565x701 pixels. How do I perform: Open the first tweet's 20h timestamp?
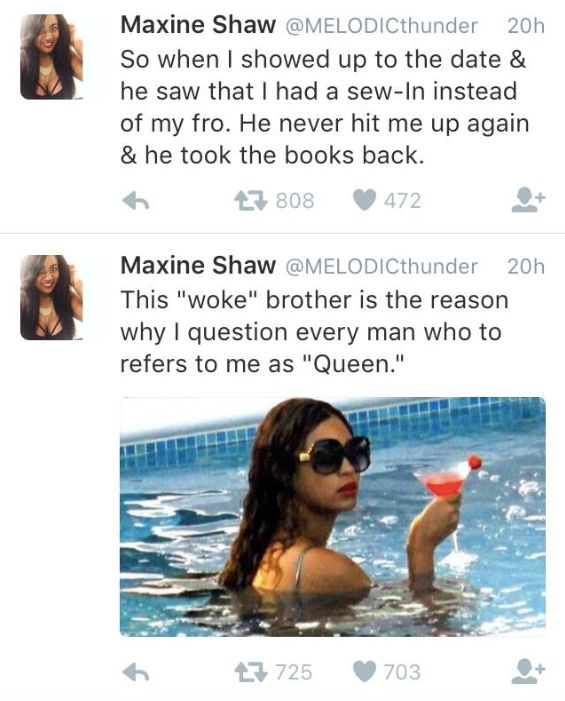pos(526,26)
